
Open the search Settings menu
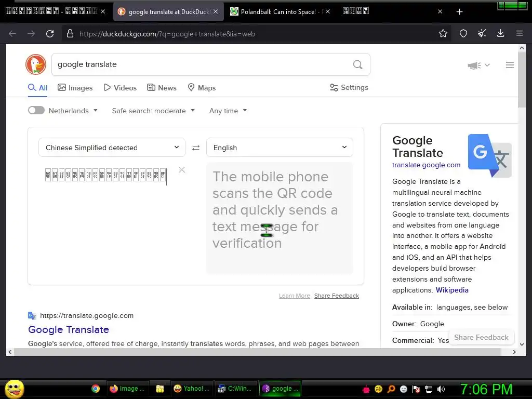click(349, 87)
